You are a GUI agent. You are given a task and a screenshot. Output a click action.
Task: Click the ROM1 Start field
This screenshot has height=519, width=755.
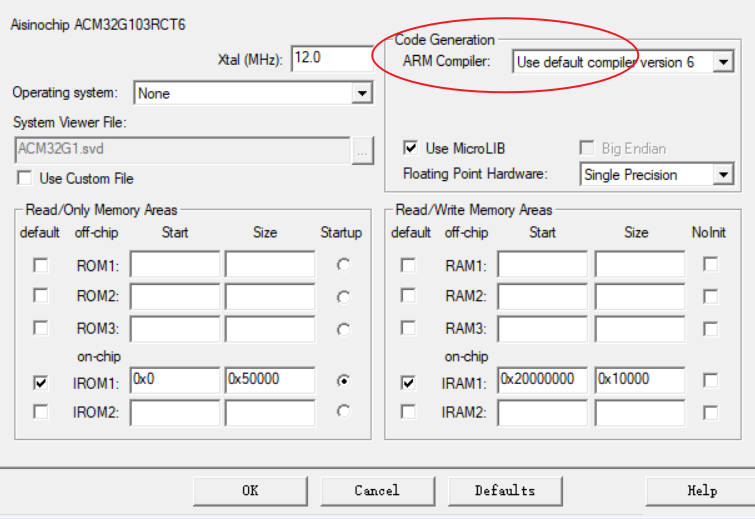174,263
